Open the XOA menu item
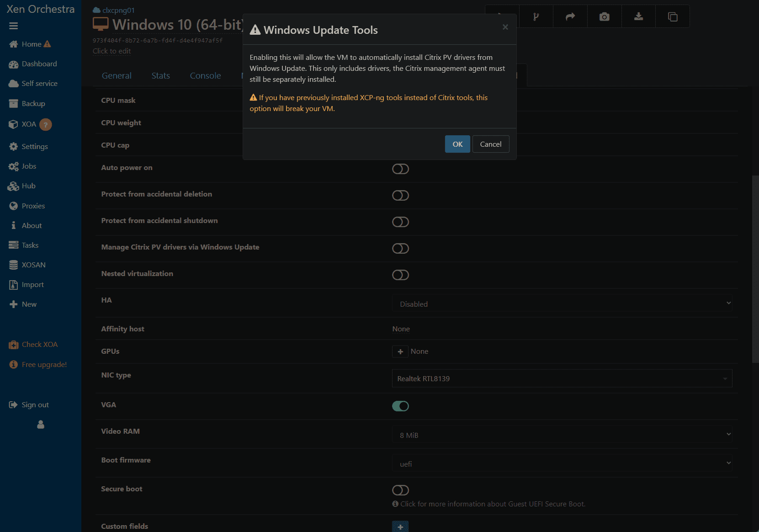 (29, 124)
